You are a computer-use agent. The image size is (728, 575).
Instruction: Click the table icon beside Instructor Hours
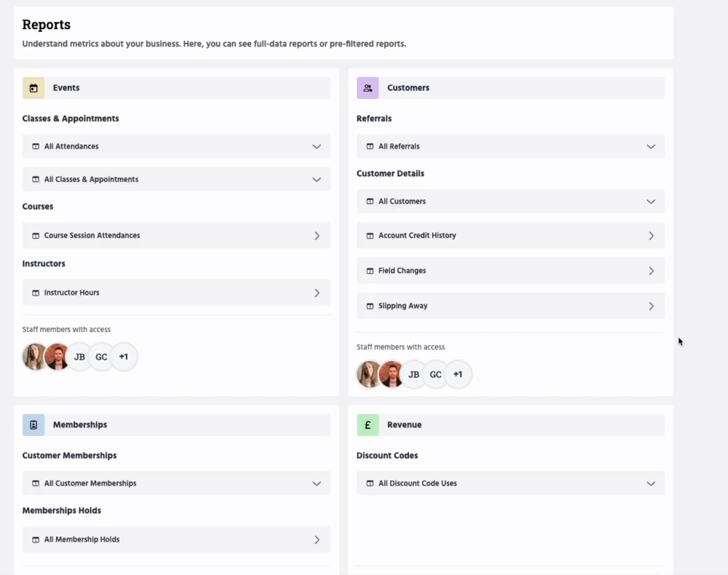click(36, 293)
